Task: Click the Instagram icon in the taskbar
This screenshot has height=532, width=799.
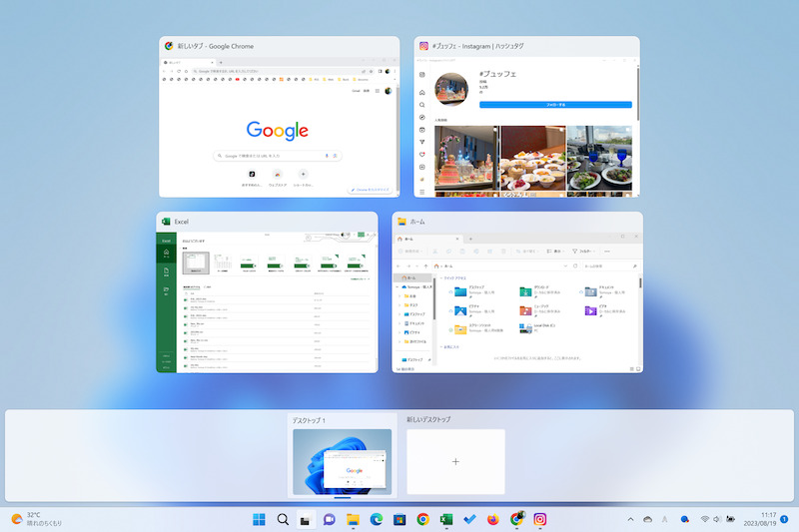Action: [x=540, y=519]
